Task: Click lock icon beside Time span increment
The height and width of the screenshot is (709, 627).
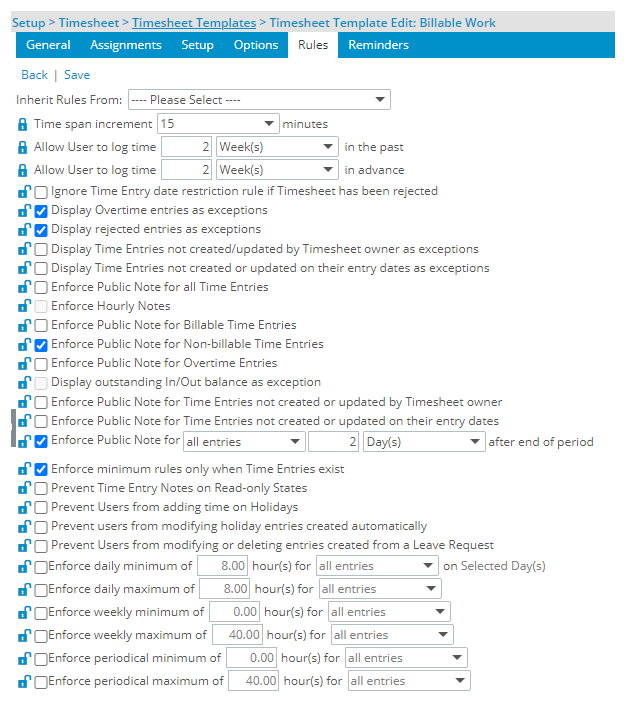Action: coord(24,124)
